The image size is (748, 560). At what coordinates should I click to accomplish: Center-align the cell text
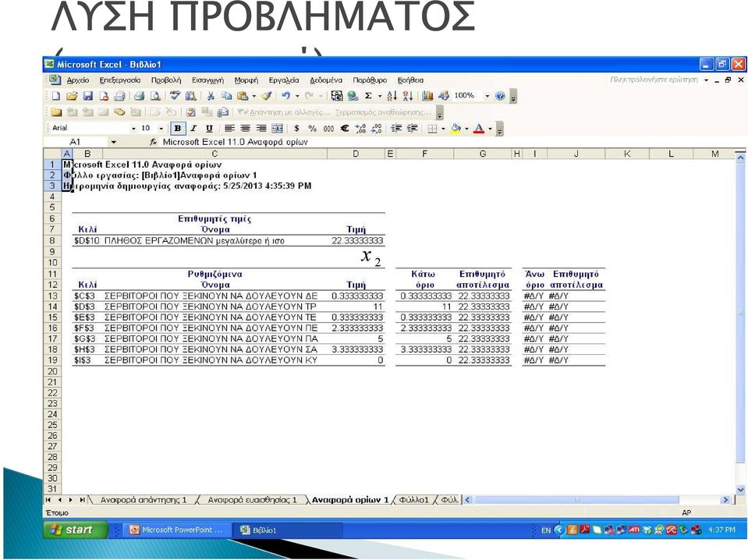tap(245, 129)
